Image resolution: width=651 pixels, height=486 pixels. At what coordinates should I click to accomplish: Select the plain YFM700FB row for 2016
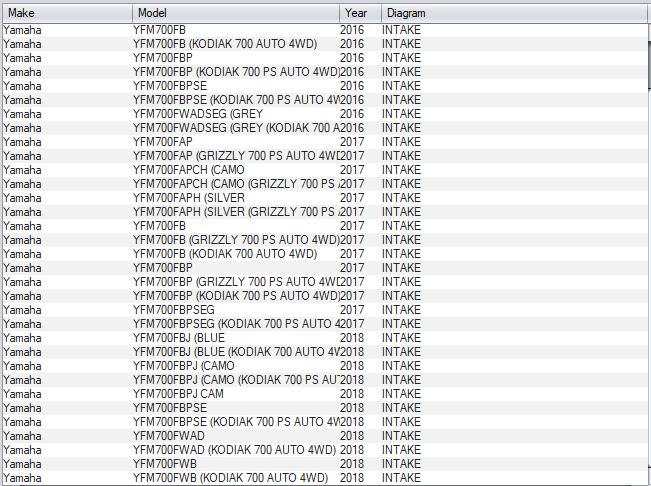[x=325, y=30]
